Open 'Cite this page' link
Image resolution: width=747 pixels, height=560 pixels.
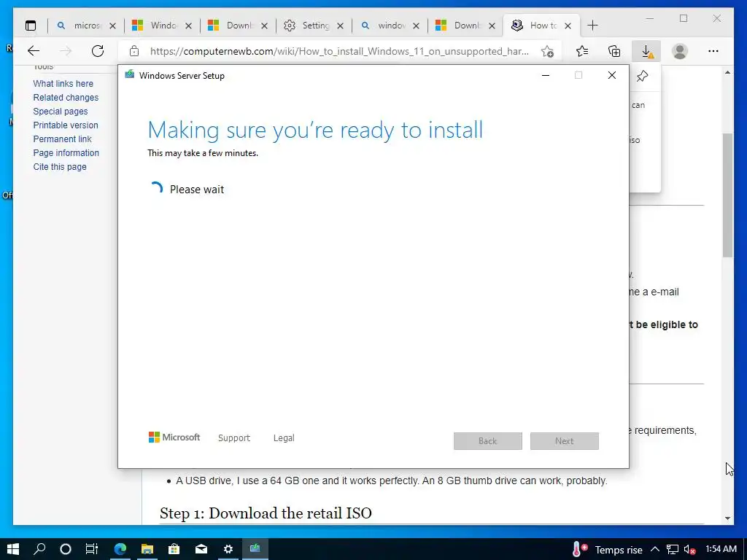[x=60, y=167]
